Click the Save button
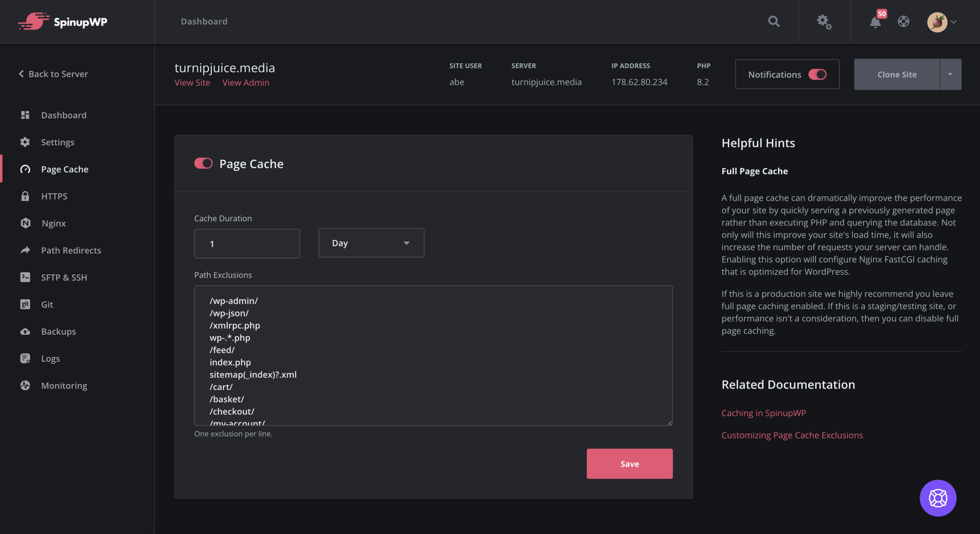Screen dimensions: 980x534 [630, 464]
